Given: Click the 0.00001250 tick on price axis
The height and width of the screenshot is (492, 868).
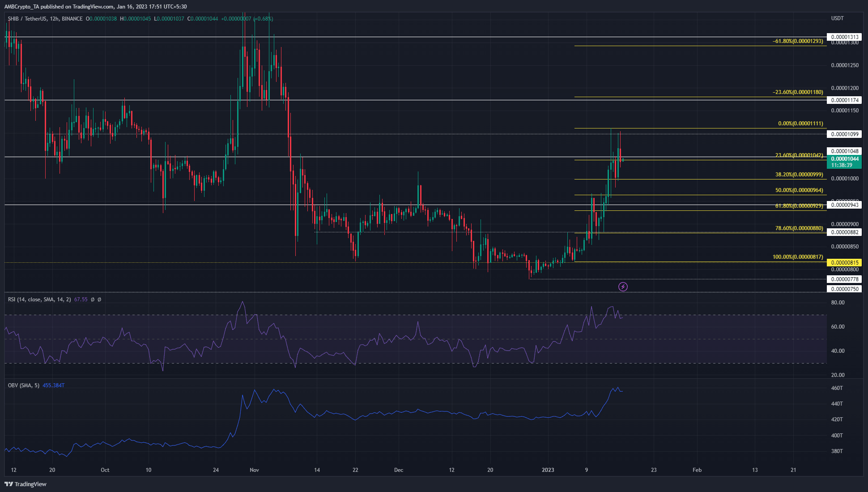Looking at the screenshot, I should 845,65.
